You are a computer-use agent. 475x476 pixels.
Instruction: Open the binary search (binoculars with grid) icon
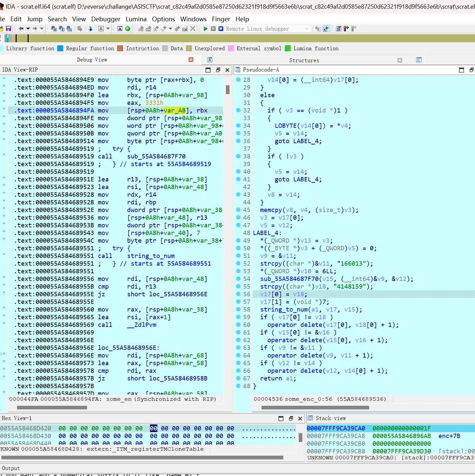pyautogui.click(x=54, y=29)
